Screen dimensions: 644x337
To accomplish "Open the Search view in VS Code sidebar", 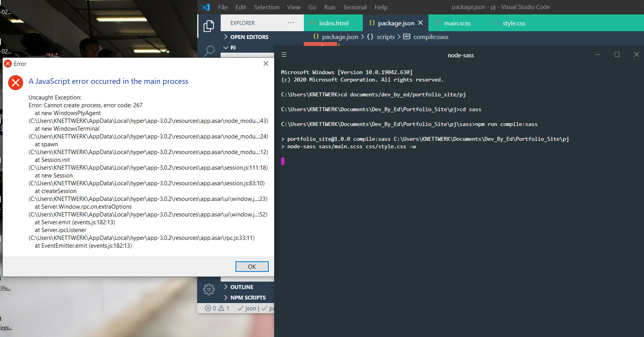I will (x=209, y=51).
